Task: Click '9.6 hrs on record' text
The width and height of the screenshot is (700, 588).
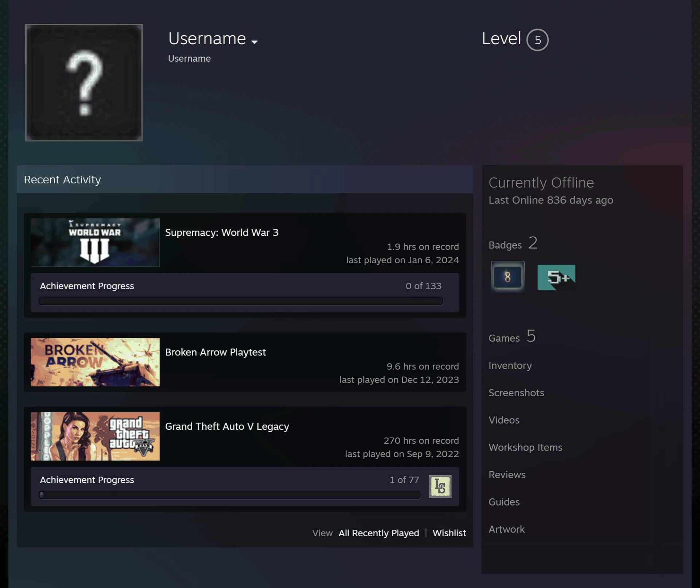Action: tap(423, 366)
